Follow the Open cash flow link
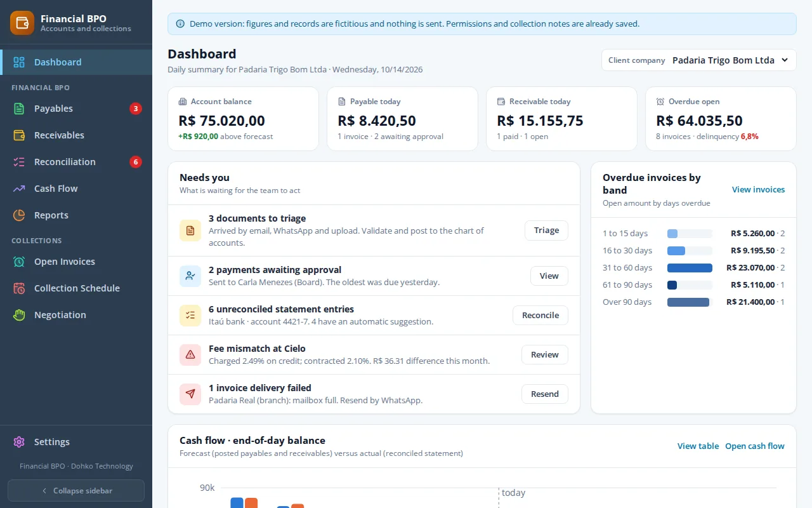Screen dimensions: 812x508 [x=755, y=446]
